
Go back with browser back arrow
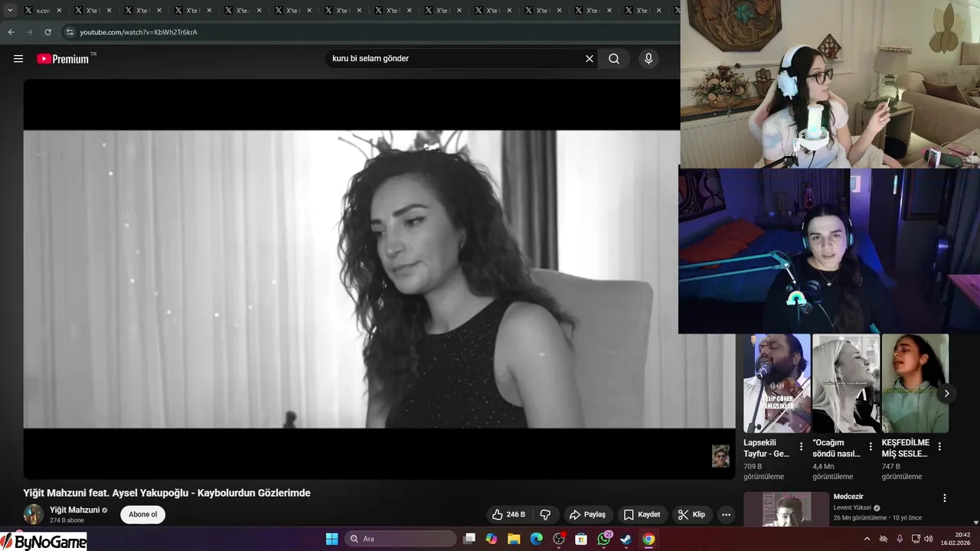11,32
